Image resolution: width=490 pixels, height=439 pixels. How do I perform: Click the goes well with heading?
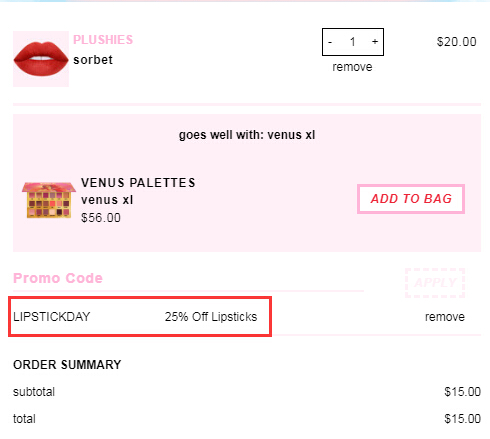pos(247,135)
